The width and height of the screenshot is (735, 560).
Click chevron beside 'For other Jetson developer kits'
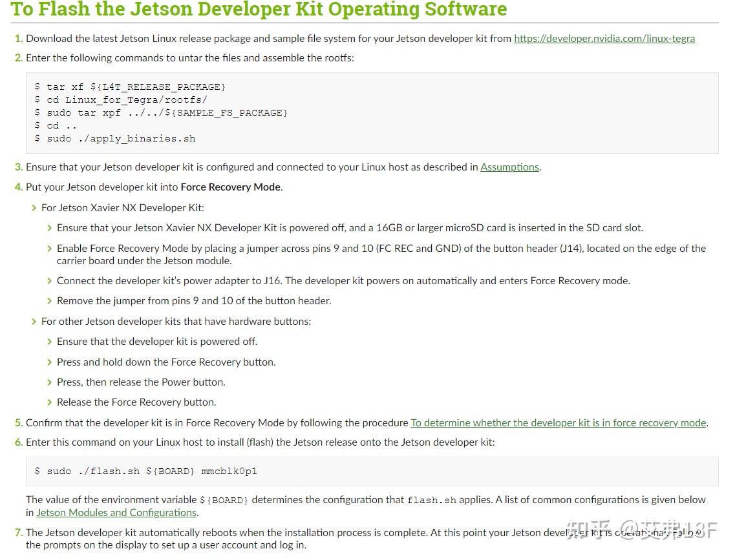(x=34, y=322)
